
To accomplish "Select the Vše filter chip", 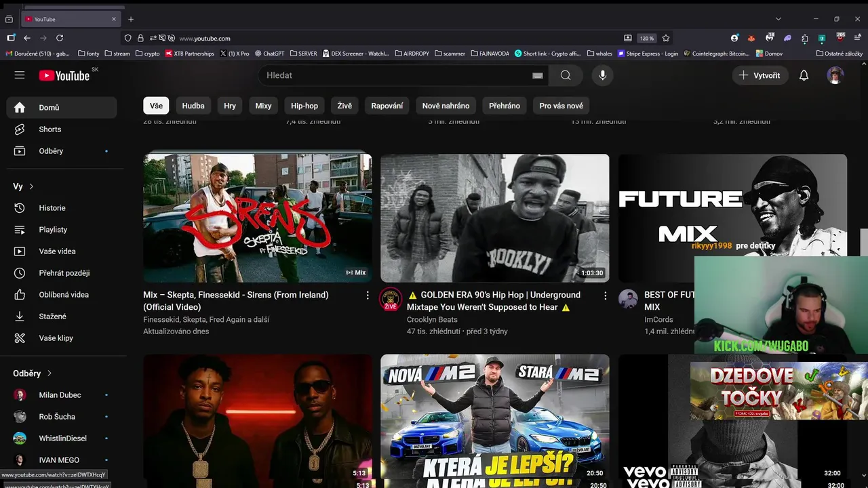I will [x=156, y=106].
